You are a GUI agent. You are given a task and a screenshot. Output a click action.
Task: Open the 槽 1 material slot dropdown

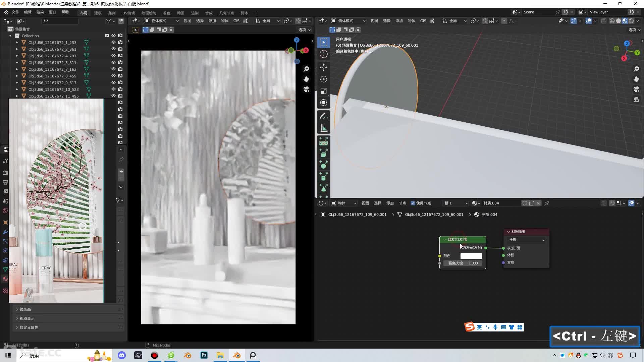tap(455, 203)
